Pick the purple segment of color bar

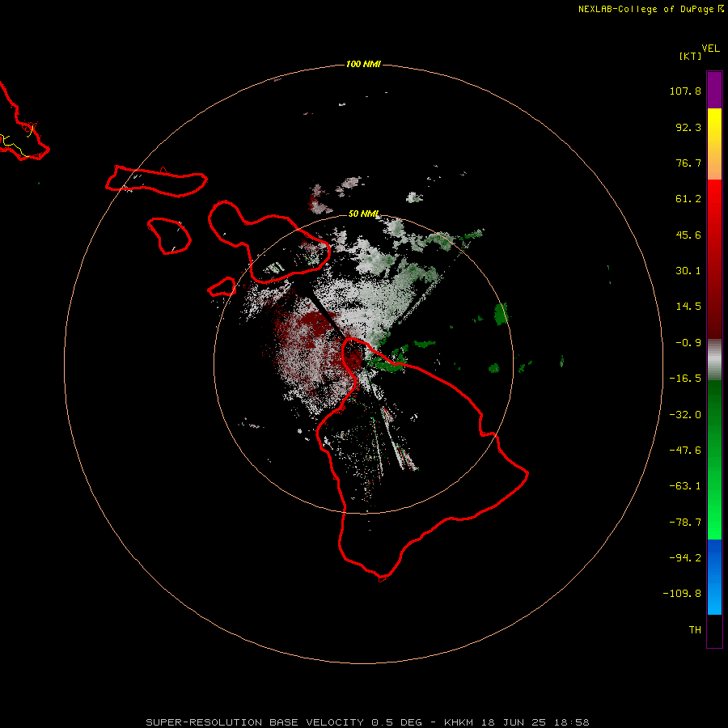tap(714, 90)
